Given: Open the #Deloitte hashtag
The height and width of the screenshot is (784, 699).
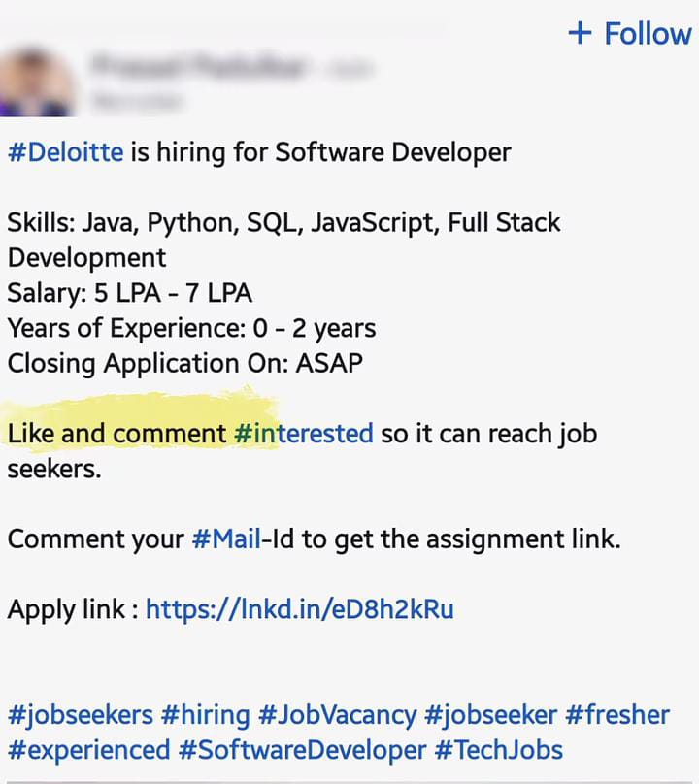Looking at the screenshot, I should coord(63,152).
